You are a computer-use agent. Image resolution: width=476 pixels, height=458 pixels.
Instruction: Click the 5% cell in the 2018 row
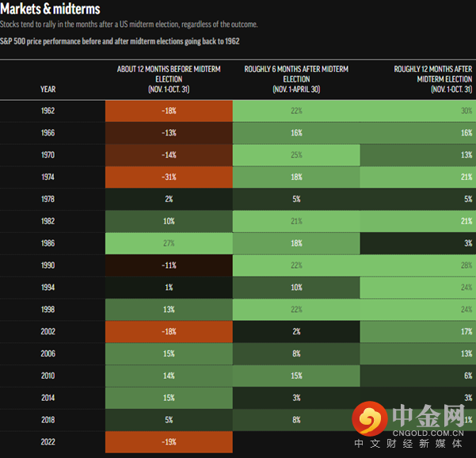point(169,420)
